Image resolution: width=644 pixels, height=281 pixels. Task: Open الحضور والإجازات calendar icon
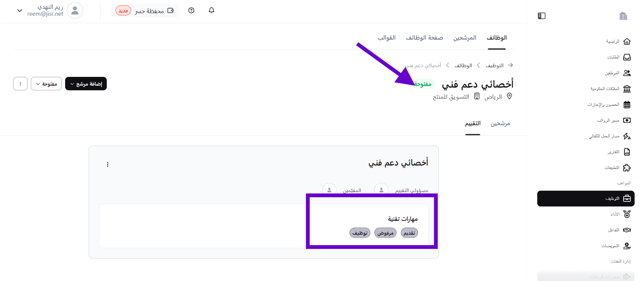point(627,105)
